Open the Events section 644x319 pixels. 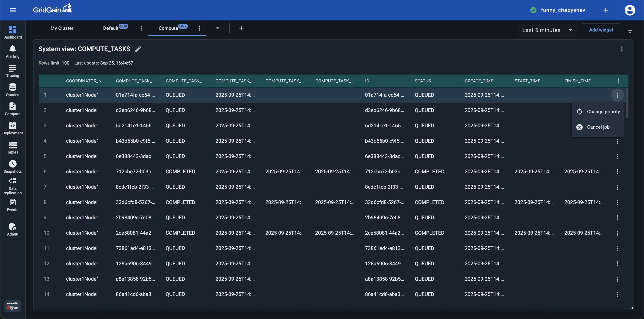pos(13,205)
